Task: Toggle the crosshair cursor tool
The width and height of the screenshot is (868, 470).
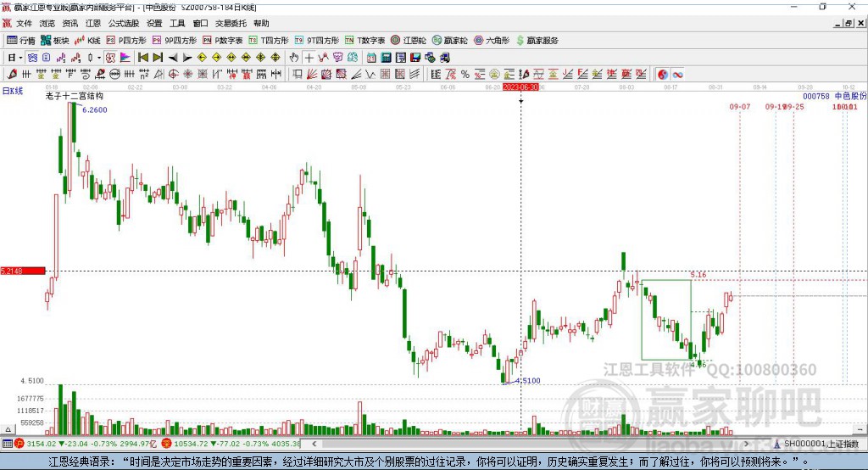Action: 309,58
